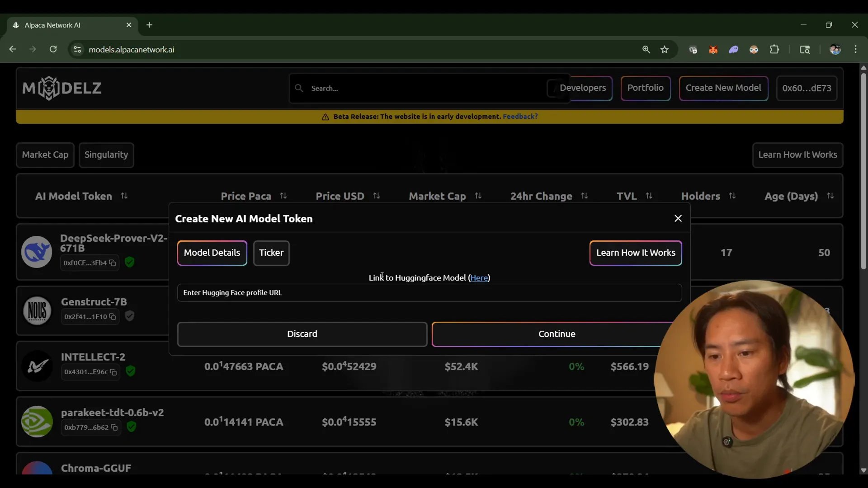Click Create New Model in header

[723, 88]
